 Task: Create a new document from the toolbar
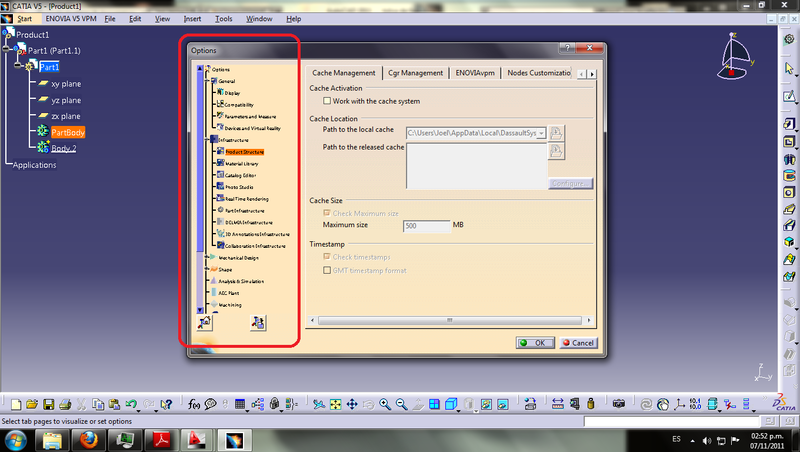tap(16, 405)
